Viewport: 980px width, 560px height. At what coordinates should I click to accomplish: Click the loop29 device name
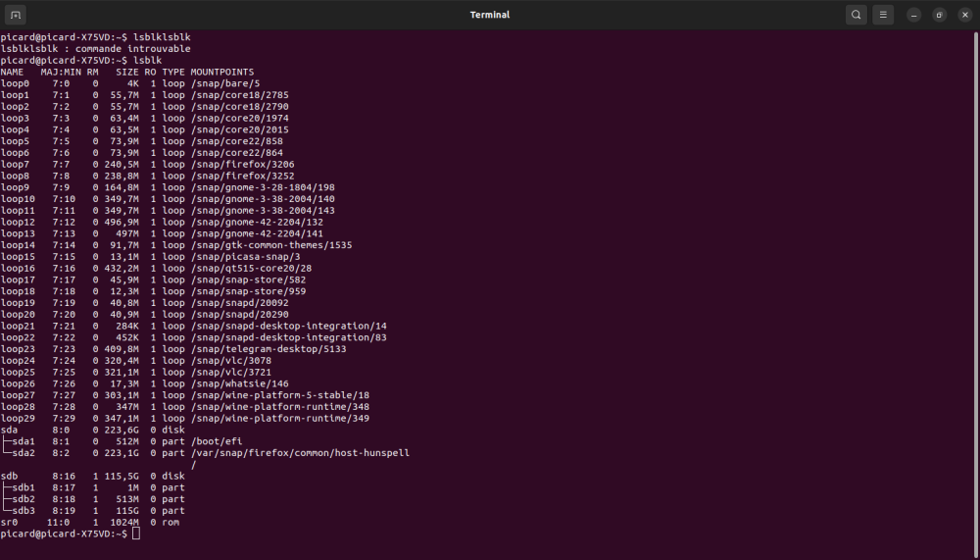click(18, 419)
